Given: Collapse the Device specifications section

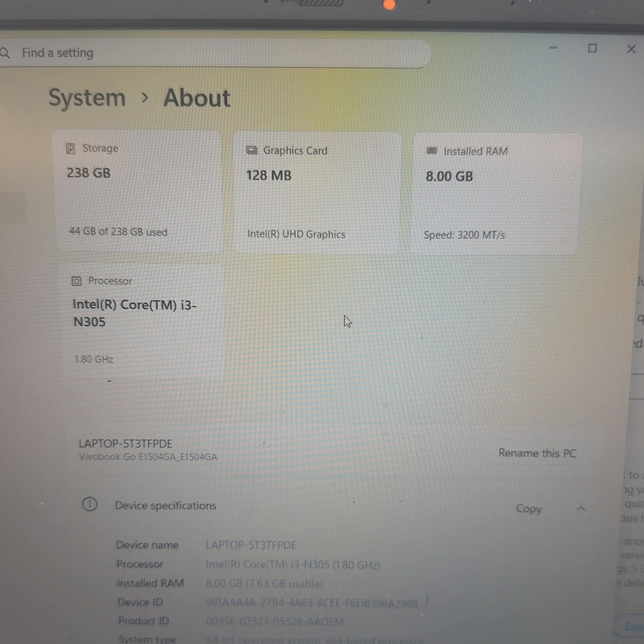Looking at the screenshot, I should (581, 508).
